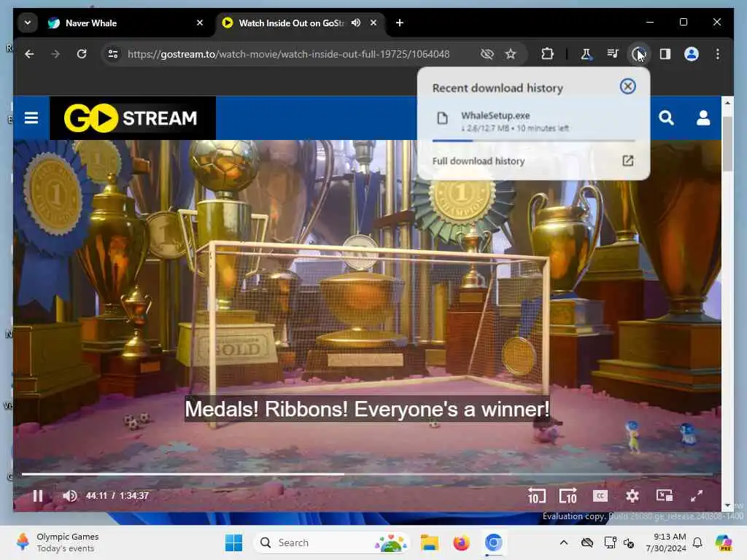View site information icon in address bar
This screenshot has height=560, width=747.
point(113,54)
